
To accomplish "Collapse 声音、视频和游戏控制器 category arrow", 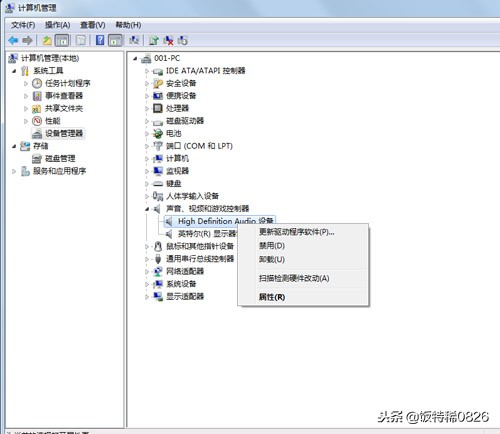I will tap(147, 209).
